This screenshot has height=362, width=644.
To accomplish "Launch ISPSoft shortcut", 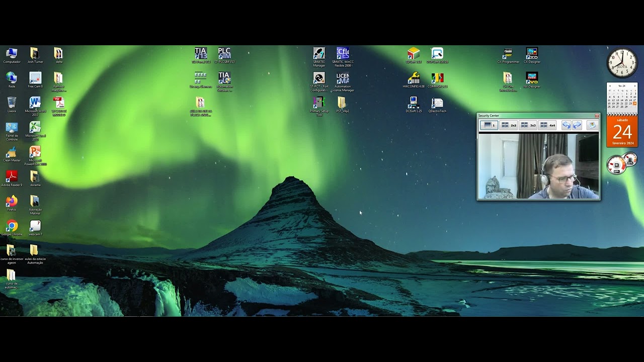I will pos(414,55).
